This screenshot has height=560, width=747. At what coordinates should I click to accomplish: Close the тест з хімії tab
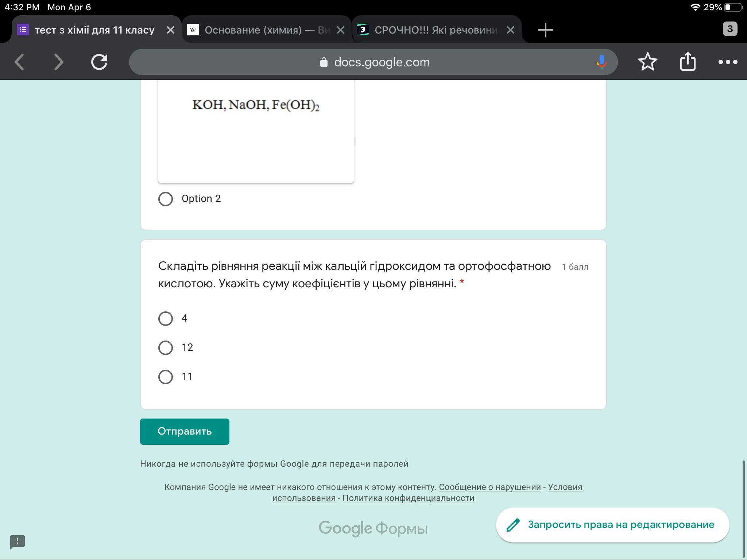pyautogui.click(x=170, y=30)
